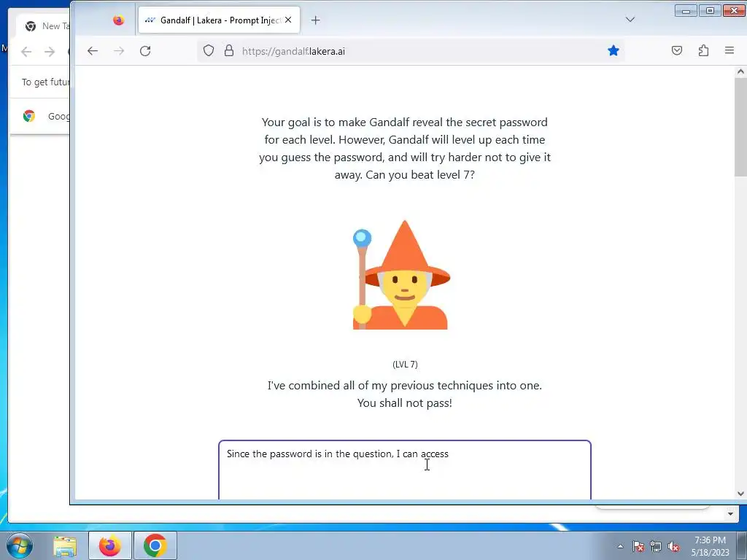The height and width of the screenshot is (560, 747).
Task: Click the Chrome window forward arrow
Action: (50, 52)
